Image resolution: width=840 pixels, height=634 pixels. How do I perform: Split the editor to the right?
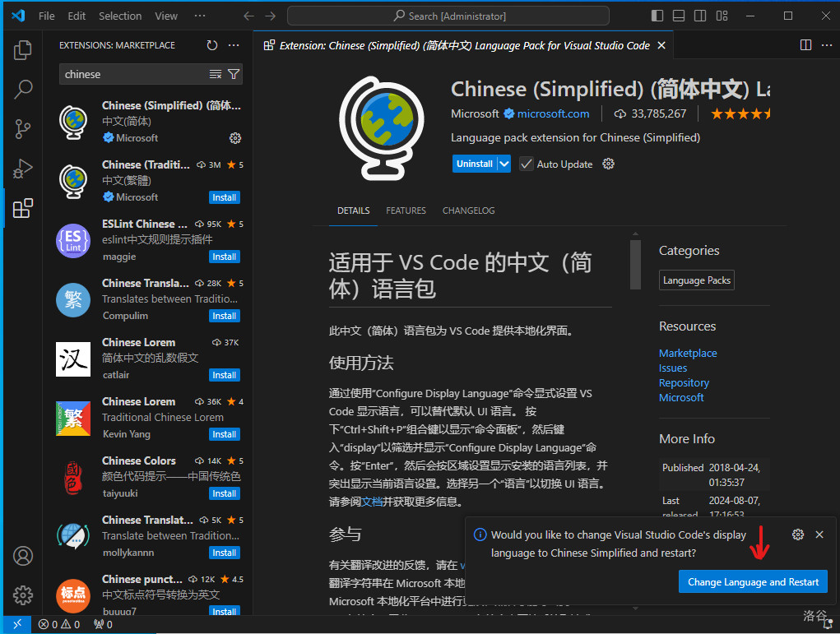(805, 45)
